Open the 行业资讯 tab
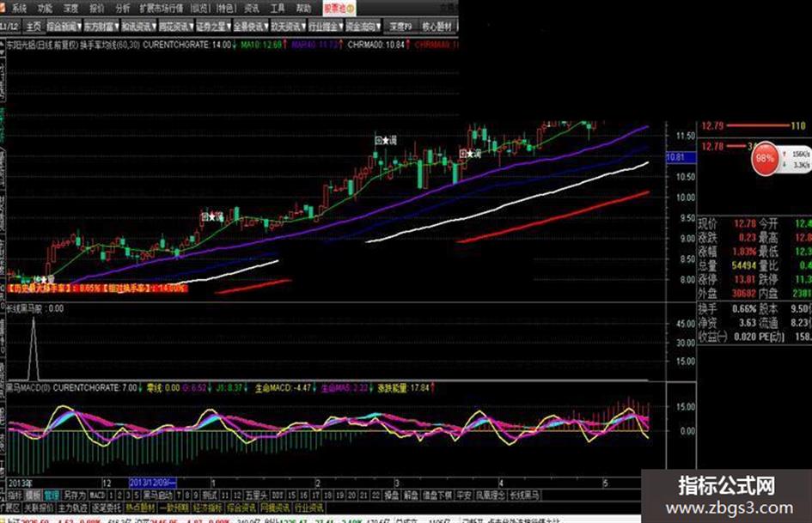This screenshot has width=812, height=523. pos(308,508)
